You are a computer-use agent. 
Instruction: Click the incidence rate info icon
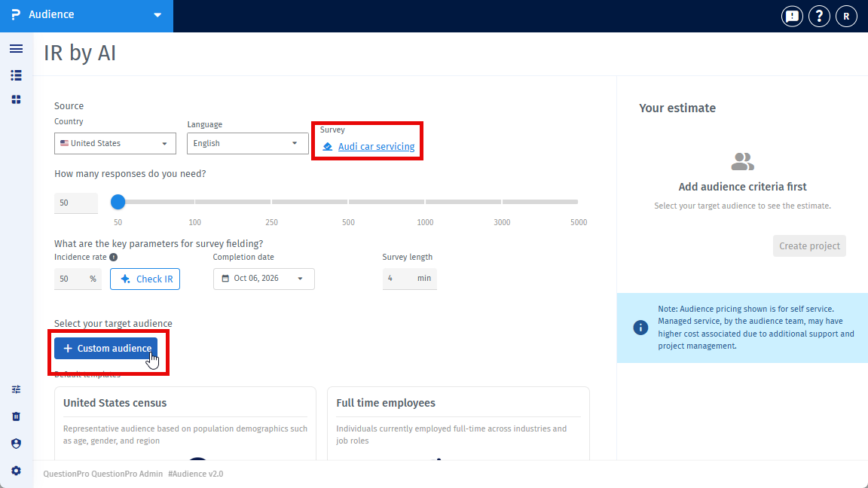(114, 258)
